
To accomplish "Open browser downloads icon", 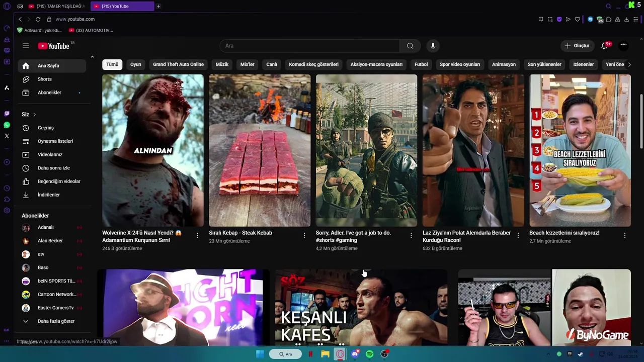I will pyautogui.click(x=626, y=19).
